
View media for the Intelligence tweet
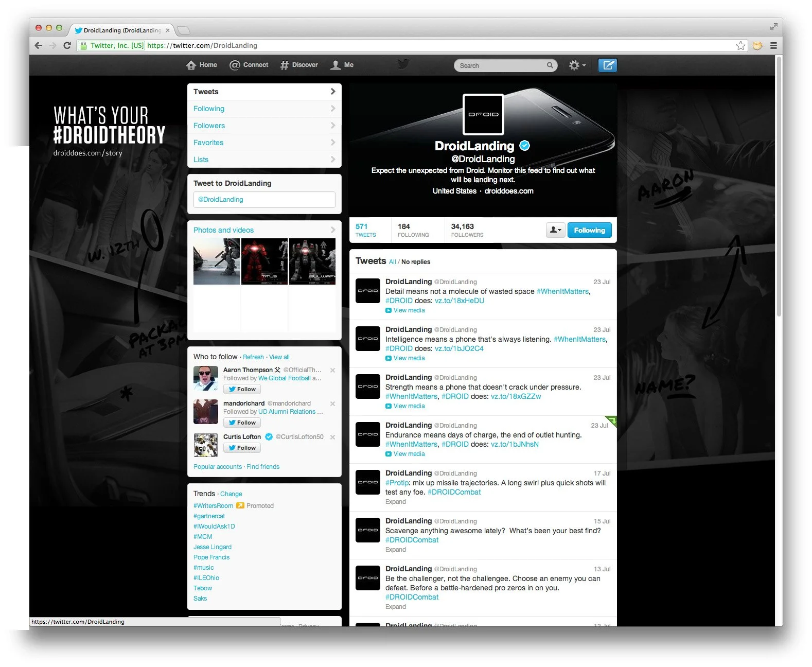click(405, 358)
